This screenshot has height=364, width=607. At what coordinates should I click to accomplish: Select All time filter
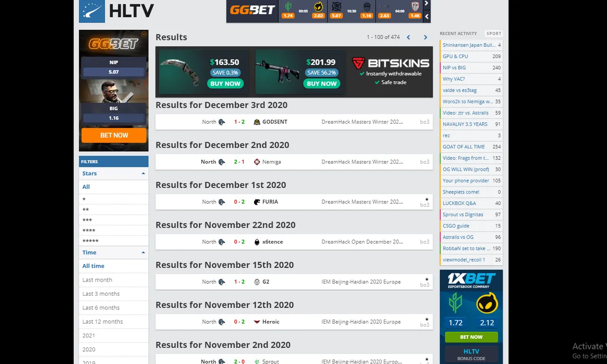(x=114, y=266)
